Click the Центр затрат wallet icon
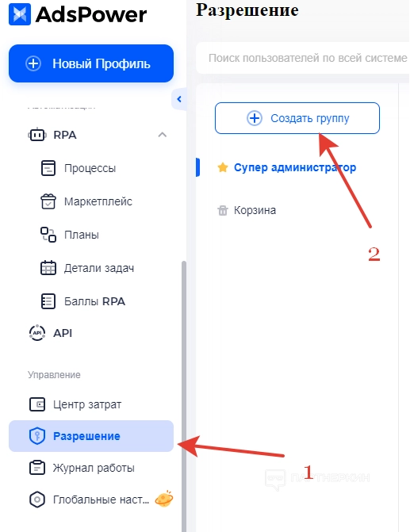The height and width of the screenshot is (532, 410). click(37, 404)
